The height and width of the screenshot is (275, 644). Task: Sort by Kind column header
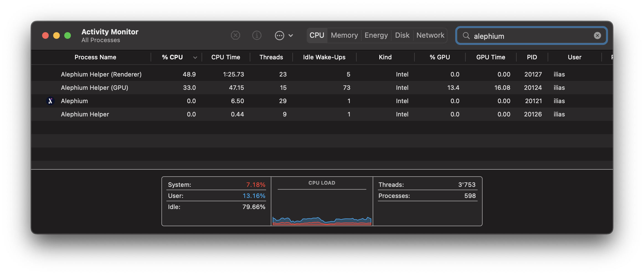point(385,57)
